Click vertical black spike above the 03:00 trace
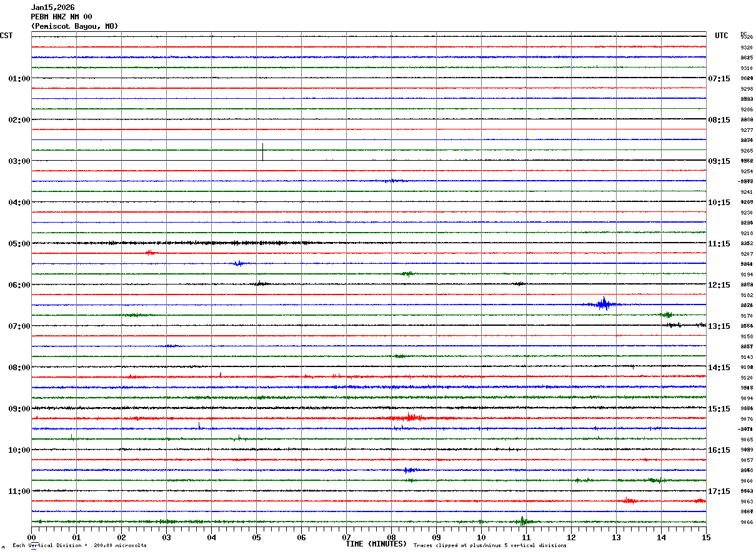The height and width of the screenshot is (554, 756). tap(262, 152)
